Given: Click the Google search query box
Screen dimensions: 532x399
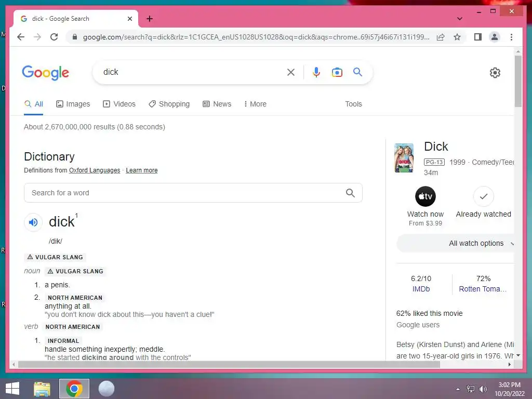Looking at the screenshot, I should [x=193, y=72].
